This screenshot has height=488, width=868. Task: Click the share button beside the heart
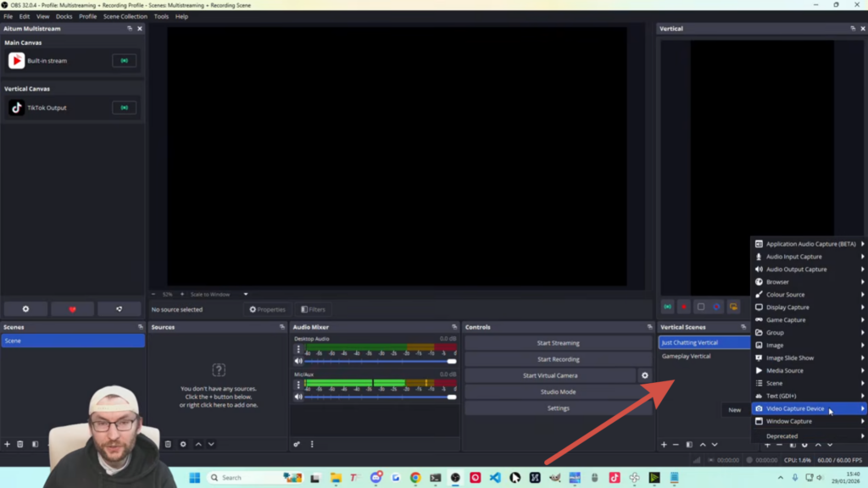[x=119, y=309]
